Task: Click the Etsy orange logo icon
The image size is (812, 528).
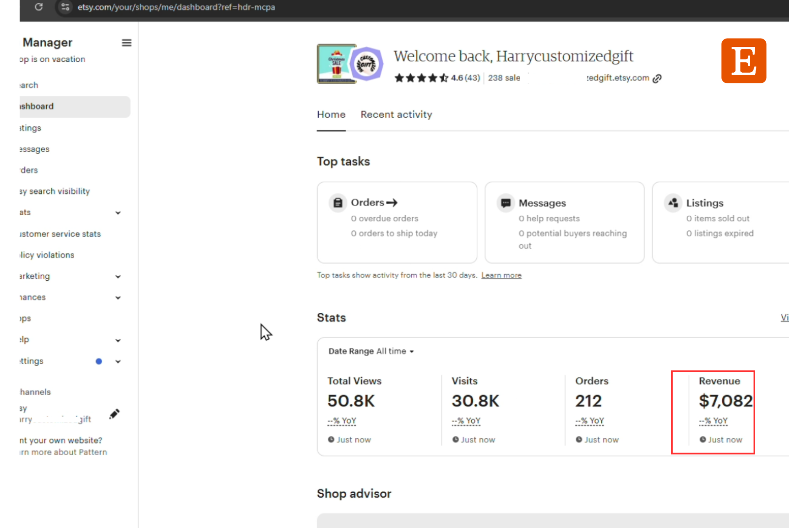Action: (744, 61)
